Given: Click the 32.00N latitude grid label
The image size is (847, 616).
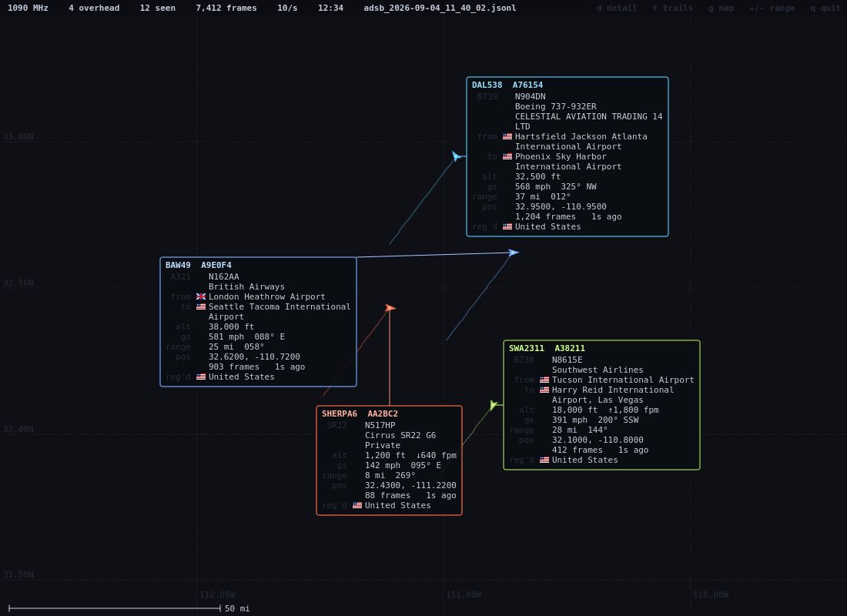Looking at the screenshot, I should pos(18,430).
